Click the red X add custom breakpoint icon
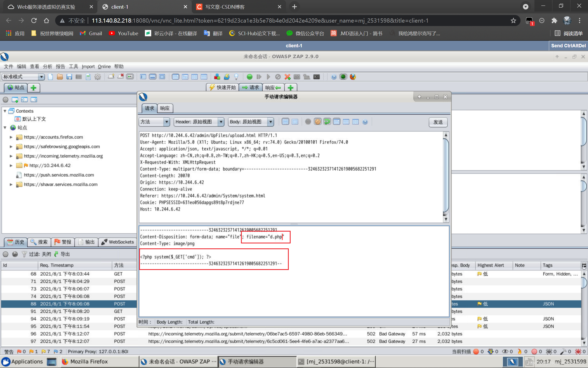Viewport: 588px width, 368px height. pos(287,77)
